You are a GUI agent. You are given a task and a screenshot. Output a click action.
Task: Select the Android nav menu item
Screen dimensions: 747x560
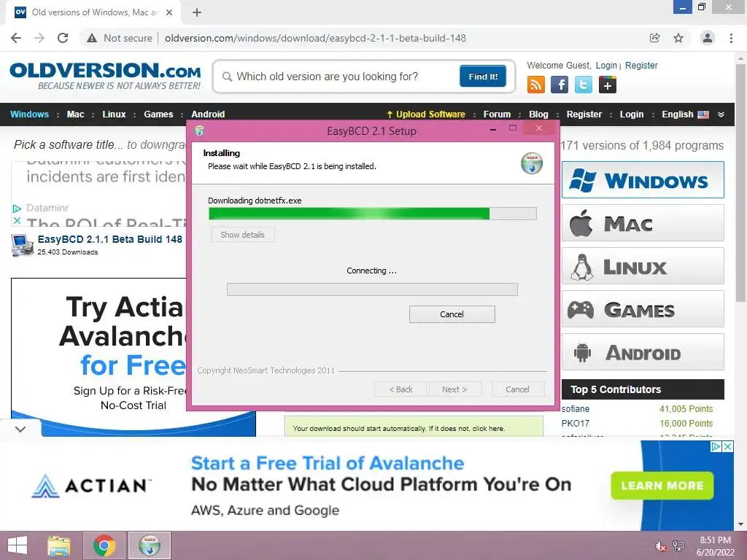coord(208,114)
